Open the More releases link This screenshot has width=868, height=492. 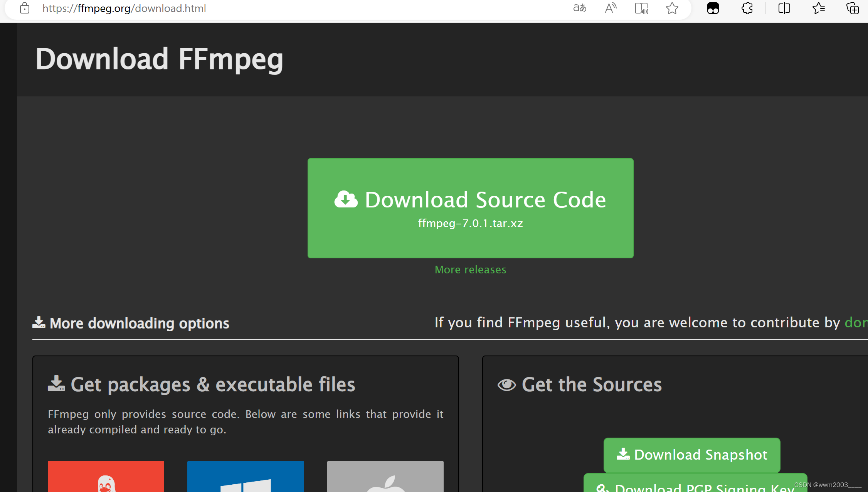(x=470, y=270)
